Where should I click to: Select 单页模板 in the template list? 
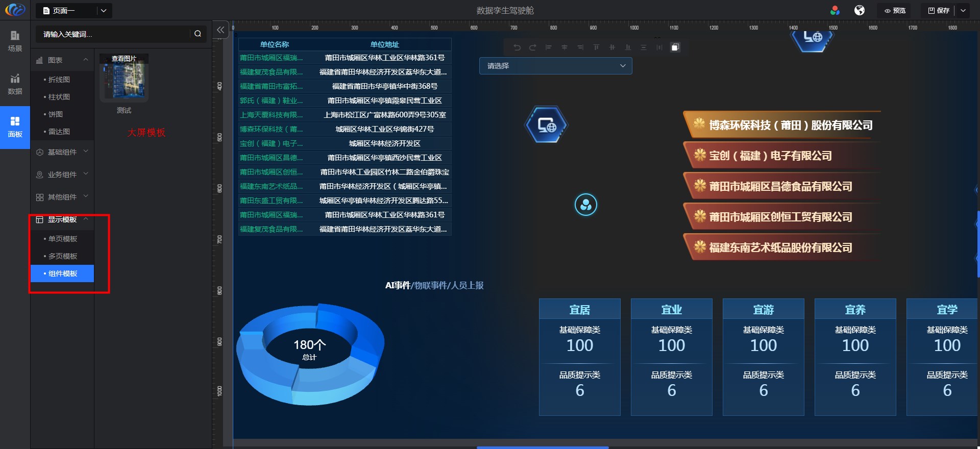[63, 239]
